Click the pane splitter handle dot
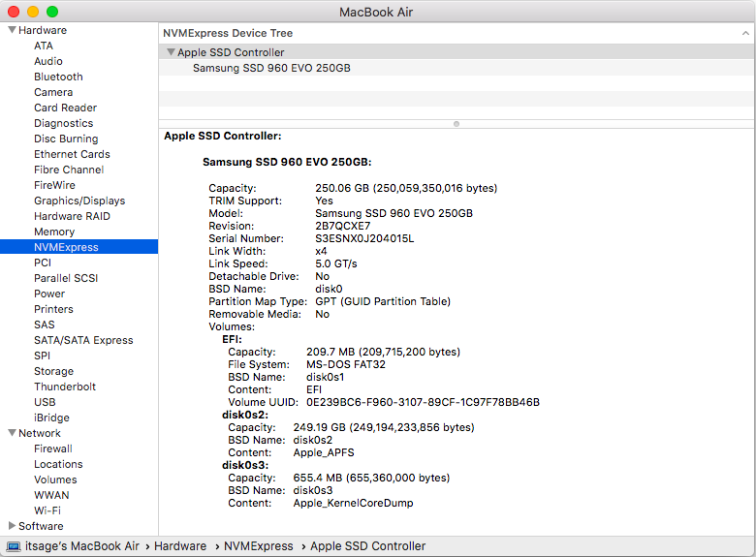This screenshot has height=557, width=756. tap(457, 124)
